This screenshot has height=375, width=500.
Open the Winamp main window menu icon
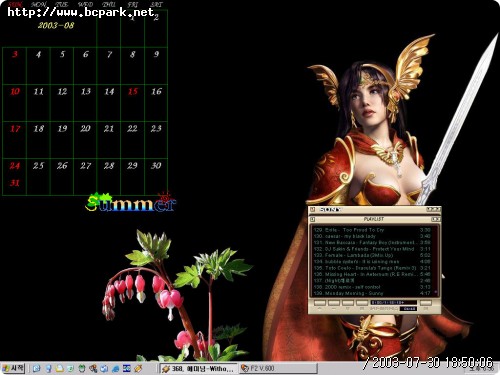312,210
